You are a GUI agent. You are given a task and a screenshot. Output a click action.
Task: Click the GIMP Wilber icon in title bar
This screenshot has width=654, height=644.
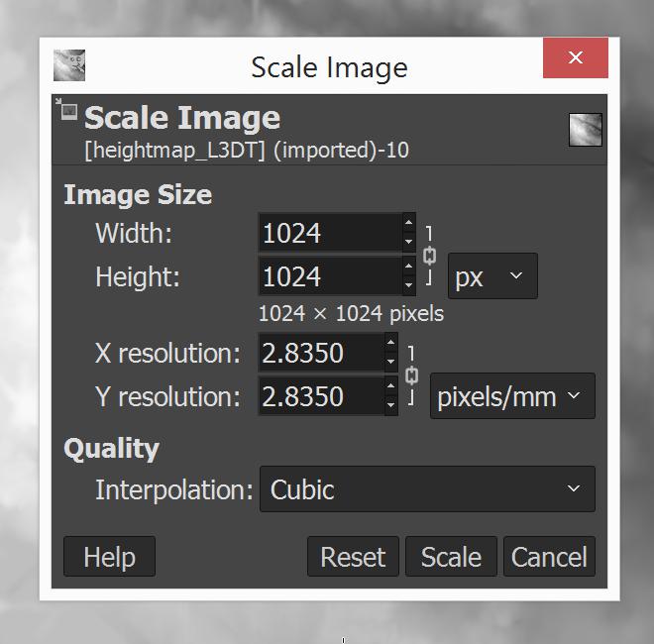(x=69, y=65)
